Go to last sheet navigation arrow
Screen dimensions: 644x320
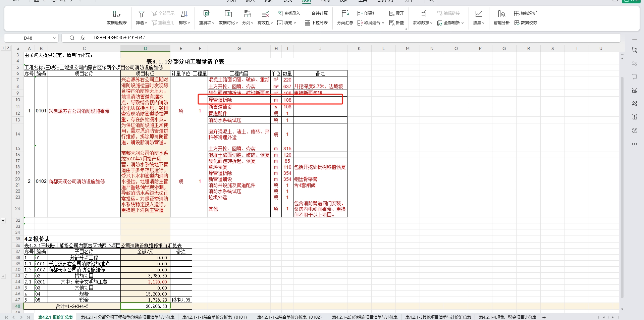tap(28, 317)
